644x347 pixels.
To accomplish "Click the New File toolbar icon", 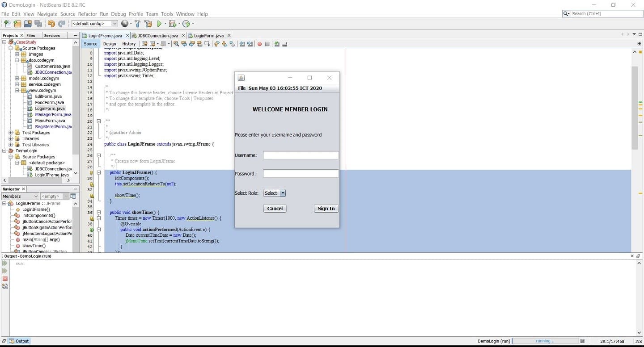I will coord(8,24).
